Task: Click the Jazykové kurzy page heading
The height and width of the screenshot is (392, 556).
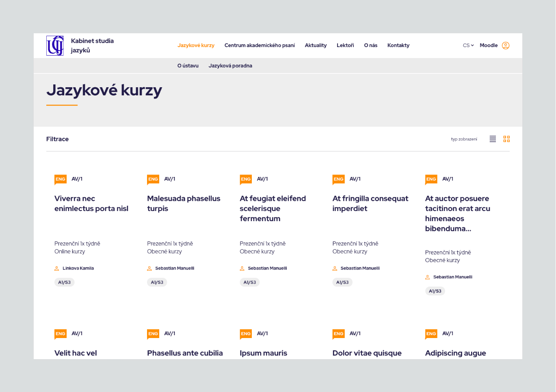Action: tap(104, 90)
